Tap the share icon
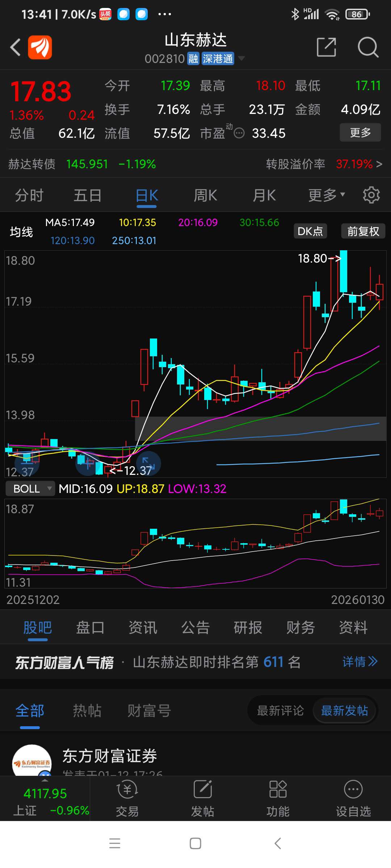Screen dimensions: 391x868 coord(327,47)
